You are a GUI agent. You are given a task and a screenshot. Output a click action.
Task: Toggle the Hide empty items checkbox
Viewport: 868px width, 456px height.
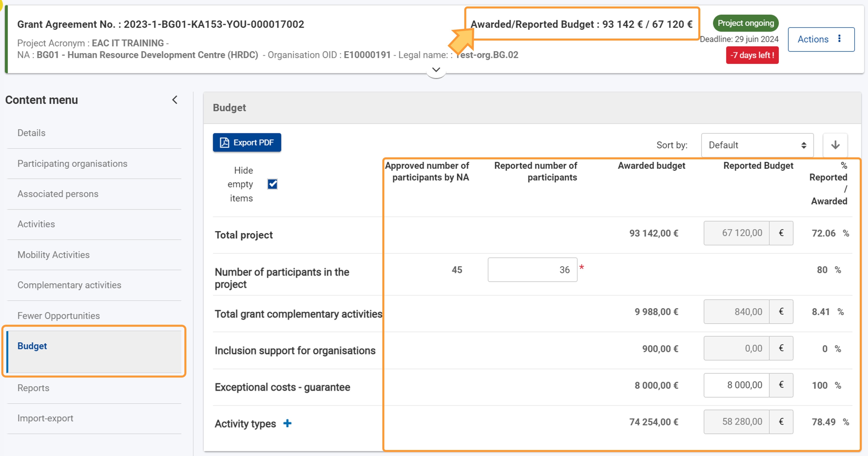pyautogui.click(x=272, y=184)
